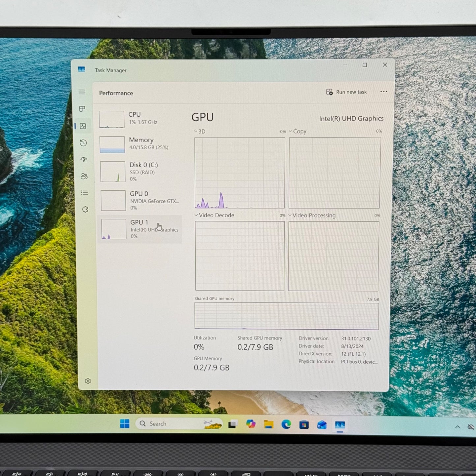Open the Startup apps page icon

point(84,159)
